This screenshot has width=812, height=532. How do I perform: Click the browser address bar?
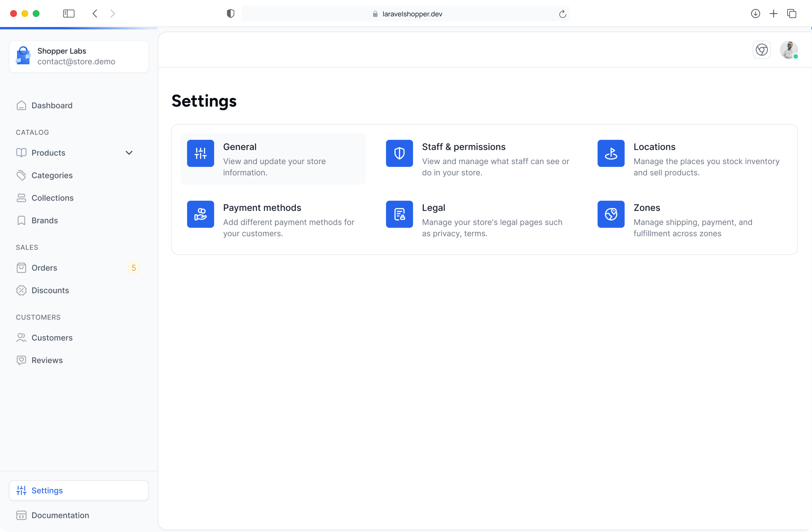coord(412,14)
